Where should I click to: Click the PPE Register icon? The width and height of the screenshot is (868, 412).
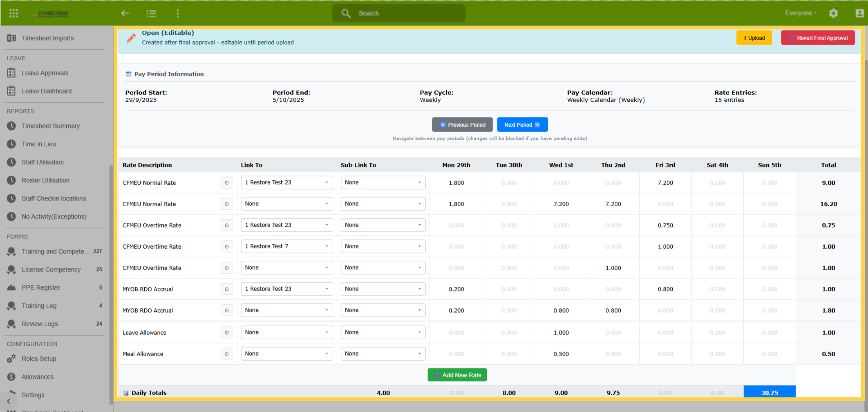pyautogui.click(x=11, y=288)
